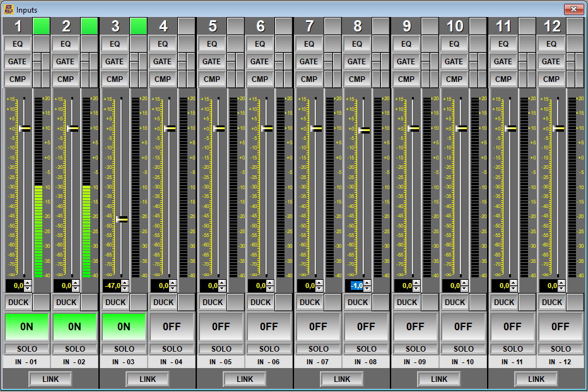Increase channel 1 level with the up arrow
The image size is (588, 392).
point(28,283)
